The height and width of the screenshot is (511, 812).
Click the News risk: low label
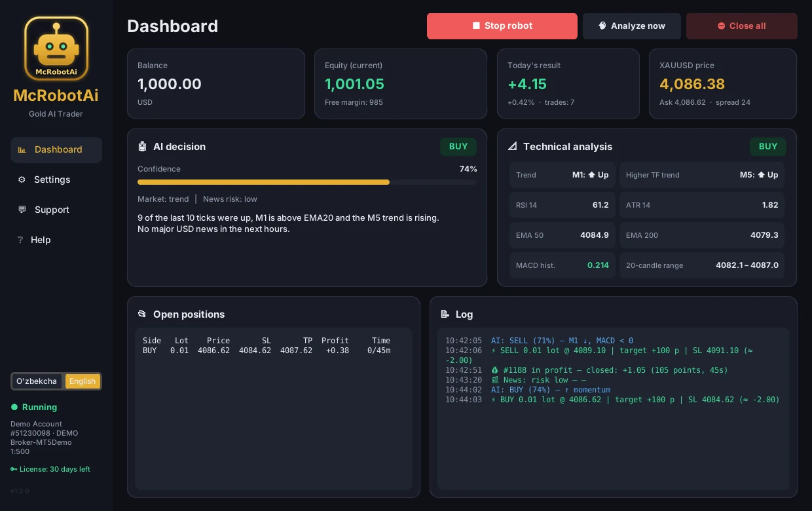pyautogui.click(x=230, y=199)
